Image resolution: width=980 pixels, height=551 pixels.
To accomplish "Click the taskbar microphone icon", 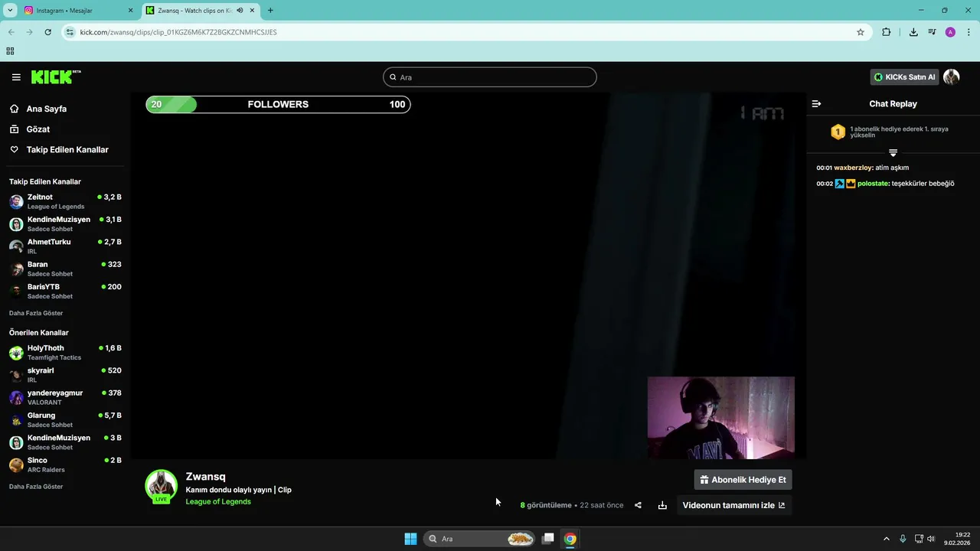I will 903,539.
